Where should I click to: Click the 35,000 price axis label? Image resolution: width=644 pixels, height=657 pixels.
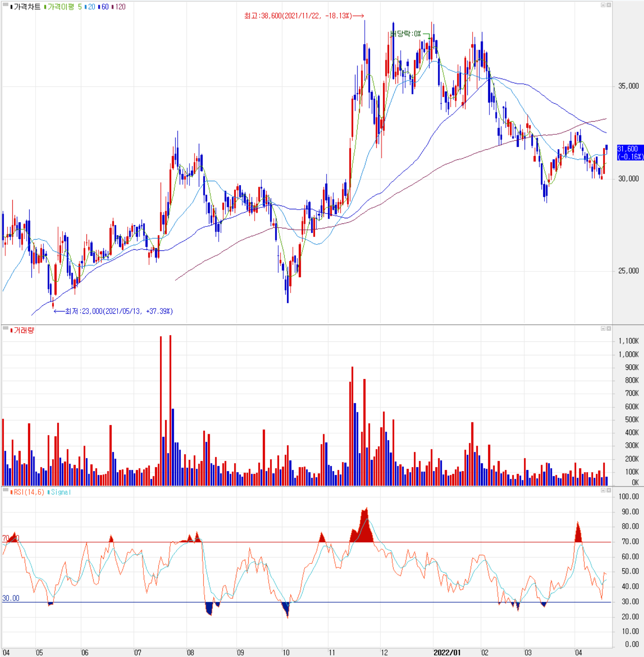pos(628,86)
